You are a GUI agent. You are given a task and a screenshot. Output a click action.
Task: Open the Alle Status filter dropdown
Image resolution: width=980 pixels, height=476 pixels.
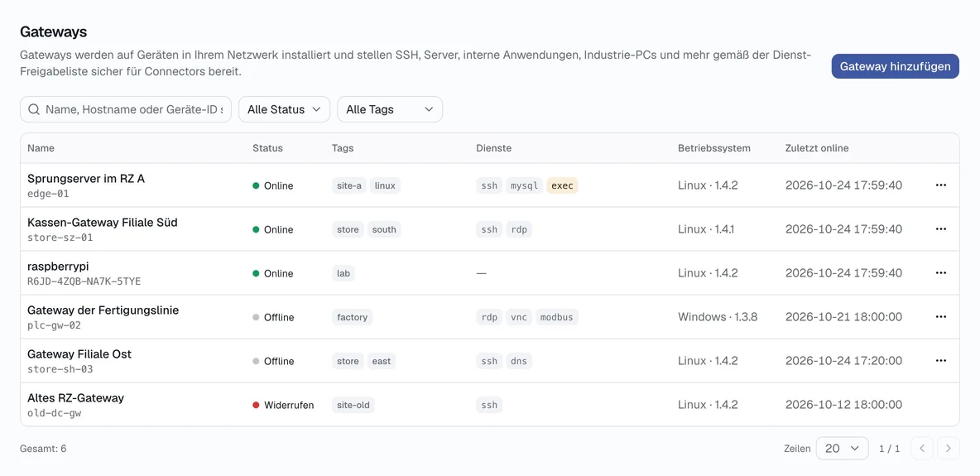coord(285,109)
